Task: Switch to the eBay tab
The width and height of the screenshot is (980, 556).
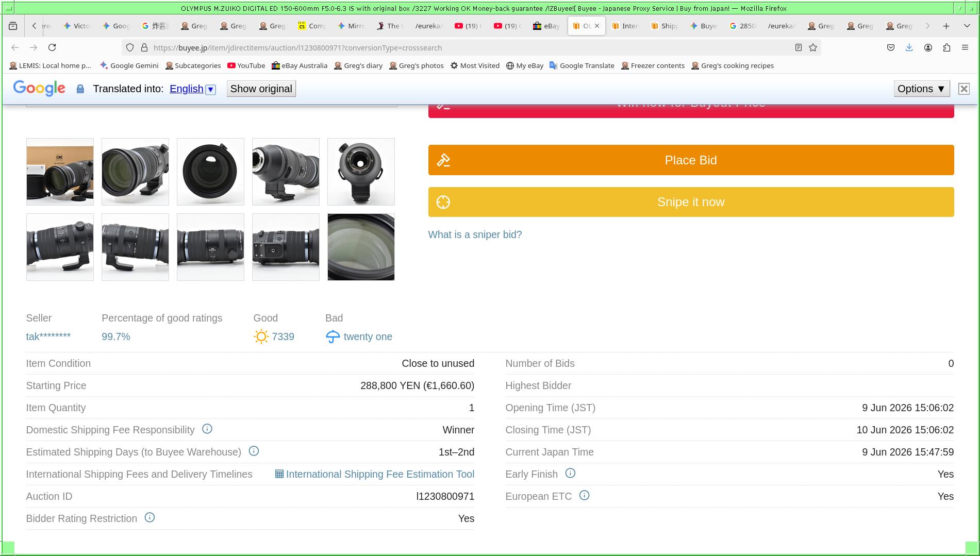Action: 547,26
